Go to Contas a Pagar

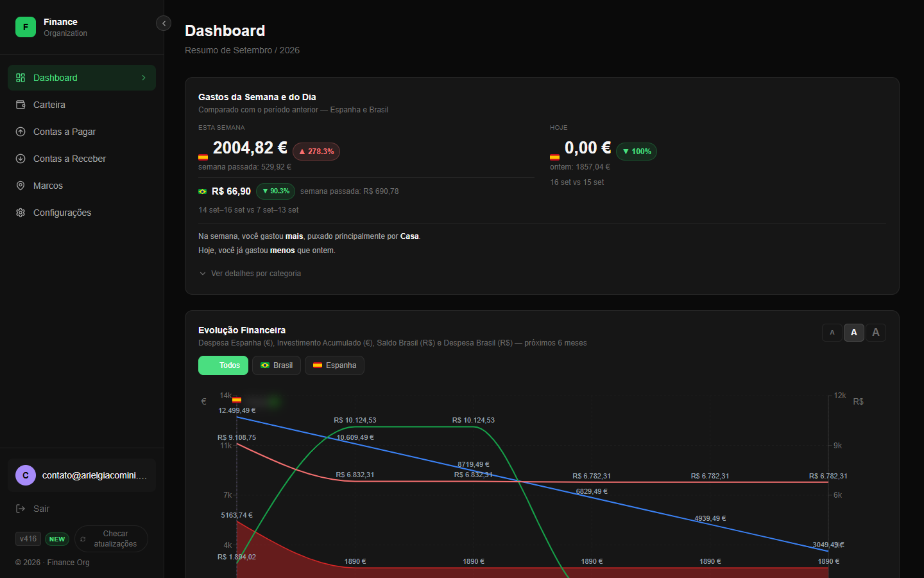coord(81,132)
